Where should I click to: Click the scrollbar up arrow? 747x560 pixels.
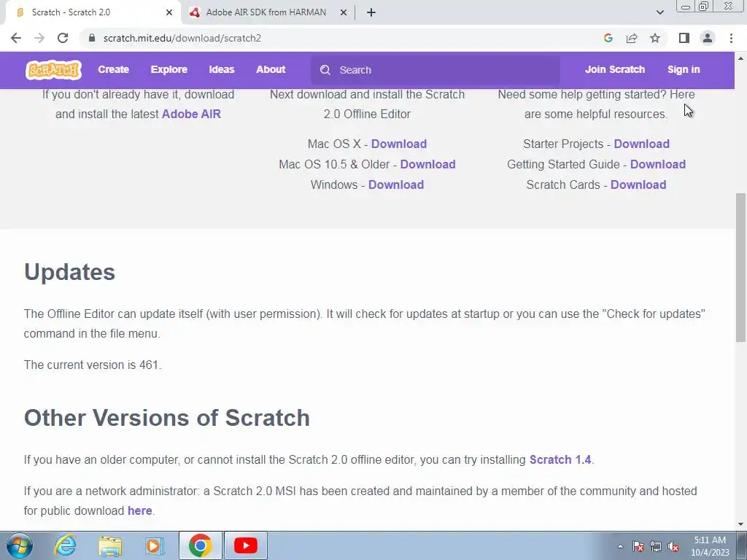point(740,58)
